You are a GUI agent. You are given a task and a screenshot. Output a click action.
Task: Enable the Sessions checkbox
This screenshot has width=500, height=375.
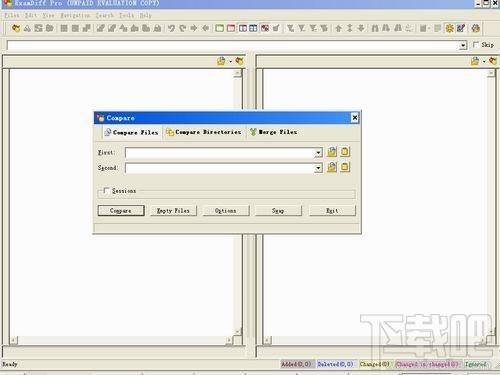[107, 191]
